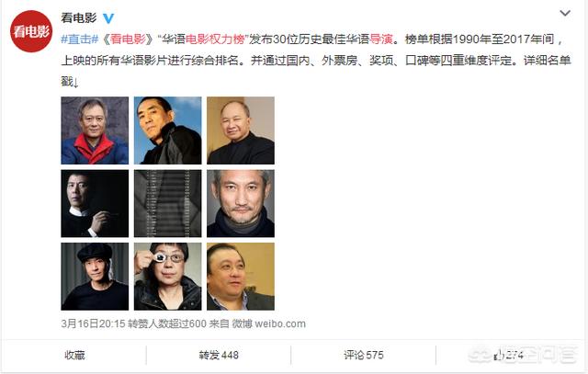Viewport: 588px width, 374px height.
Task: Open the #直击# hashtag link
Action: coord(80,39)
